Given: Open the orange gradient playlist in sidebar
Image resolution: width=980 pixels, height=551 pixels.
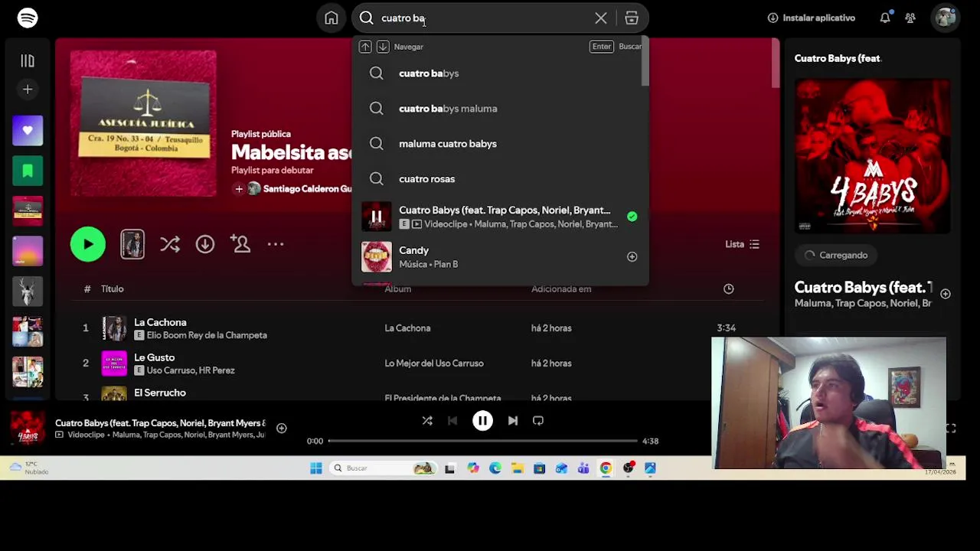Looking at the screenshot, I should coord(28,250).
